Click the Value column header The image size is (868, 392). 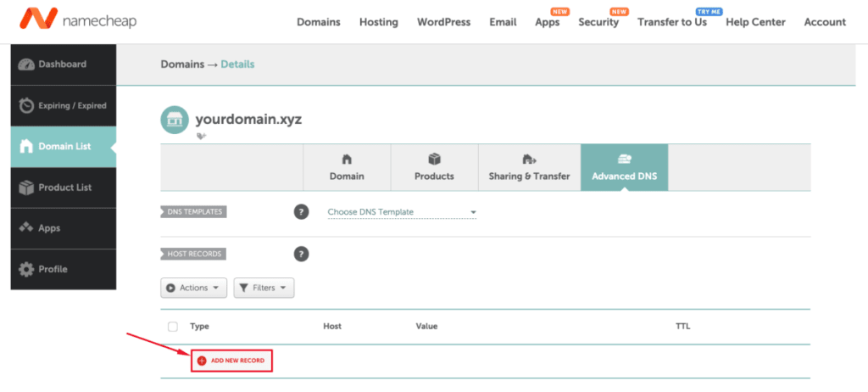pos(427,326)
